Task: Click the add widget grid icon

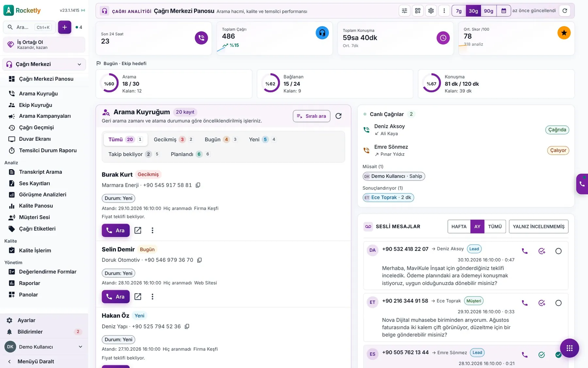Action: pyautogui.click(x=418, y=11)
